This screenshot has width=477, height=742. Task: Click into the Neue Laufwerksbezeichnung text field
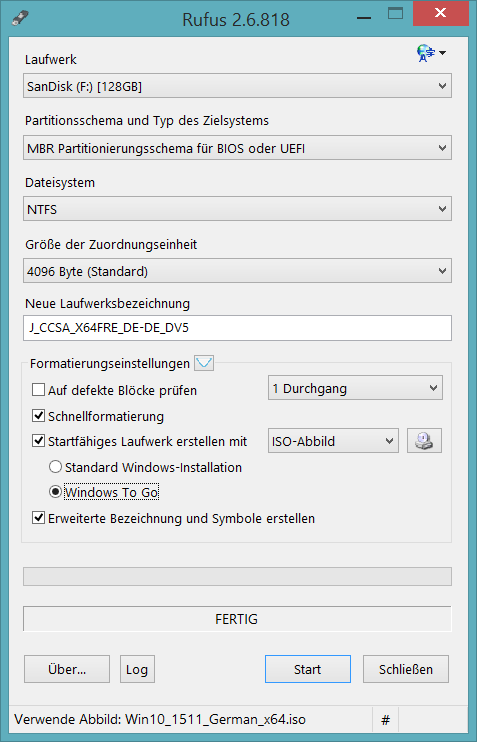(237, 328)
